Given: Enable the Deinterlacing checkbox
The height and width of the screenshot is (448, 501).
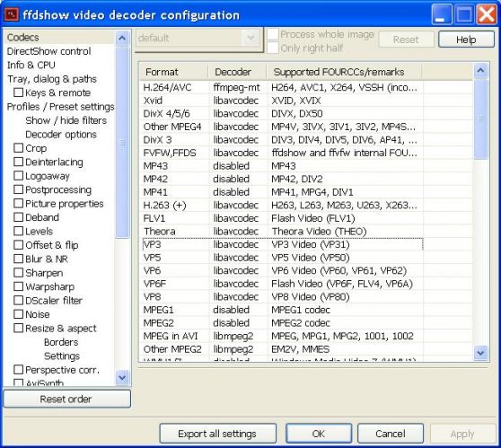Looking at the screenshot, I should coord(18,162).
